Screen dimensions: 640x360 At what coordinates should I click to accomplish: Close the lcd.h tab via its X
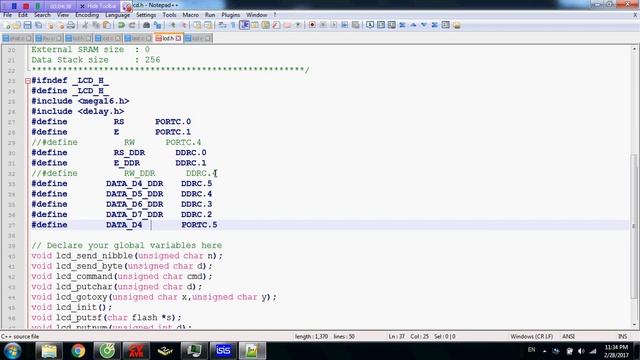pos(178,38)
